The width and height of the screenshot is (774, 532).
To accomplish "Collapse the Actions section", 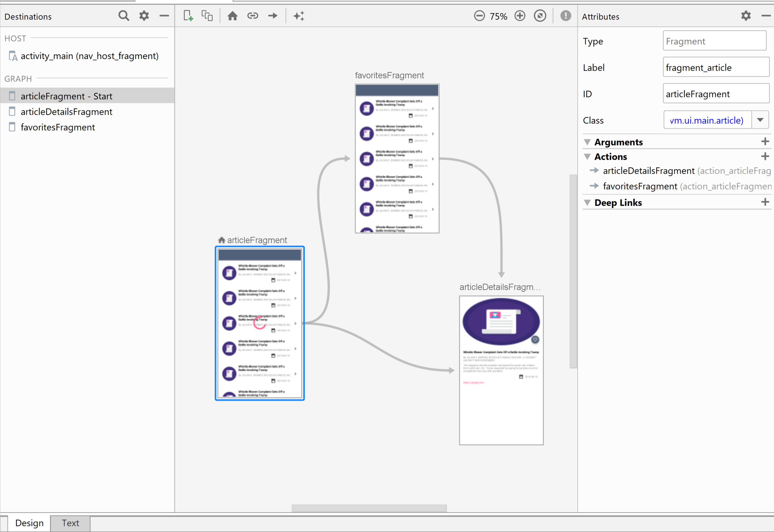I will [587, 157].
